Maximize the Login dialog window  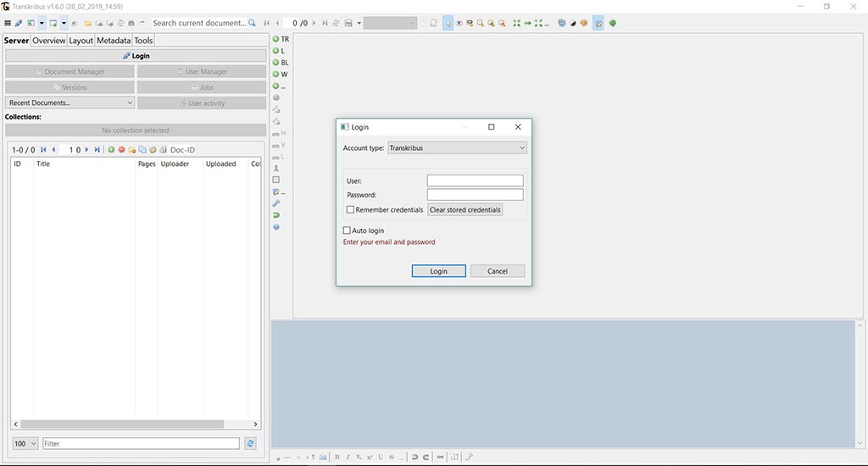pyautogui.click(x=491, y=127)
